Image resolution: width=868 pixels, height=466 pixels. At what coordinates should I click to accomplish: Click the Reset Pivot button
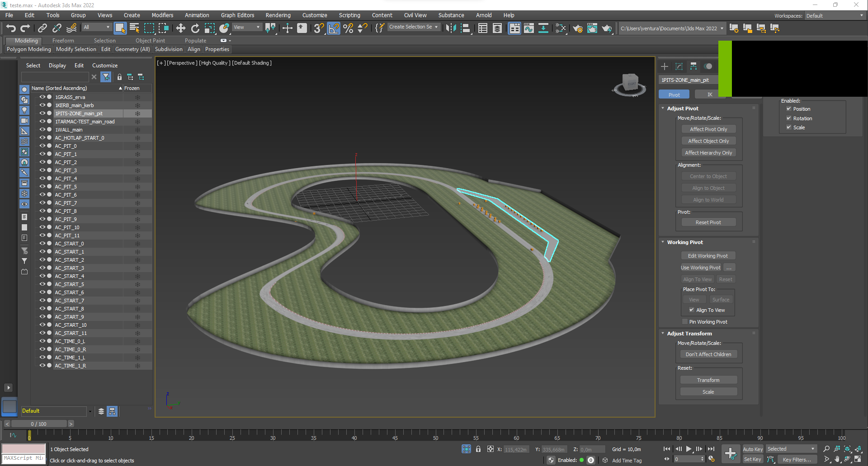click(708, 222)
